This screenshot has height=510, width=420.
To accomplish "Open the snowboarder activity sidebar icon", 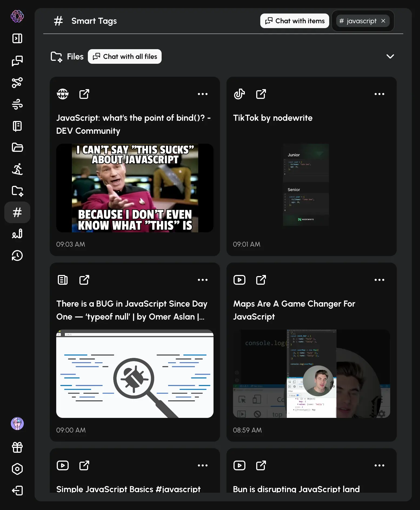I will pos(17,169).
